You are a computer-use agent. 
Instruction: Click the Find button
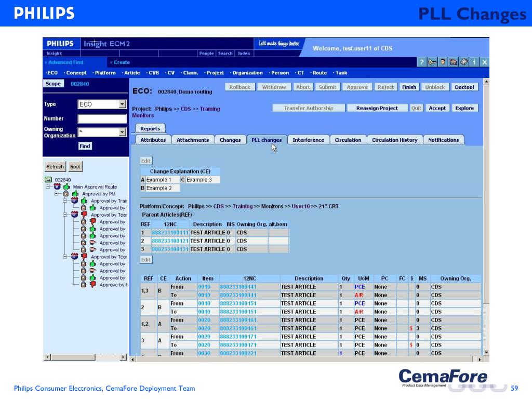(x=85, y=146)
